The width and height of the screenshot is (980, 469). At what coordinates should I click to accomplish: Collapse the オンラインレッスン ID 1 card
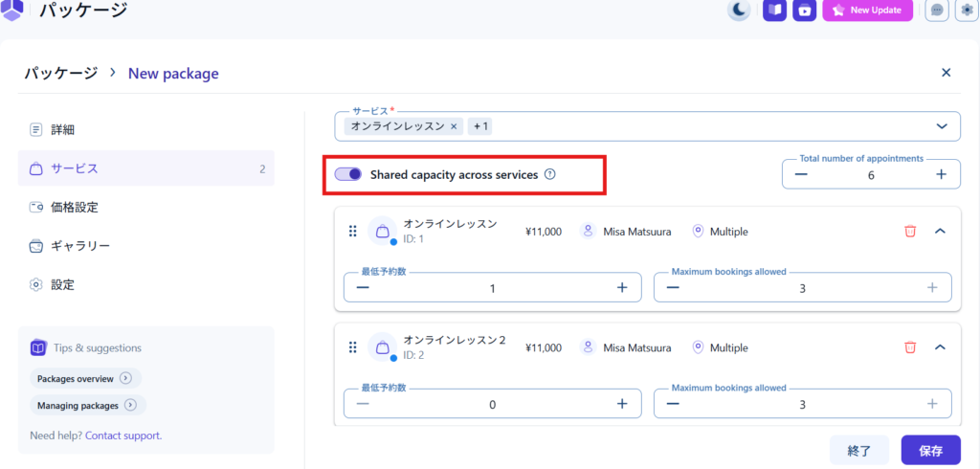click(x=940, y=231)
